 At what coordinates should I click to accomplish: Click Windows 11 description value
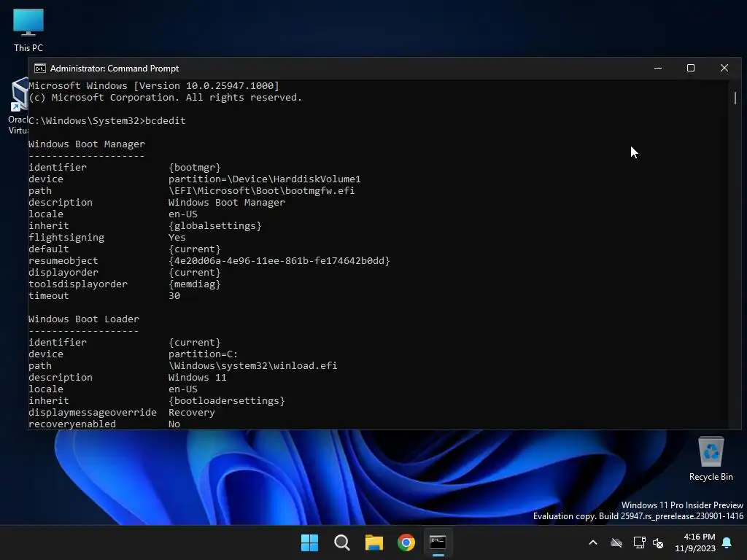click(197, 377)
